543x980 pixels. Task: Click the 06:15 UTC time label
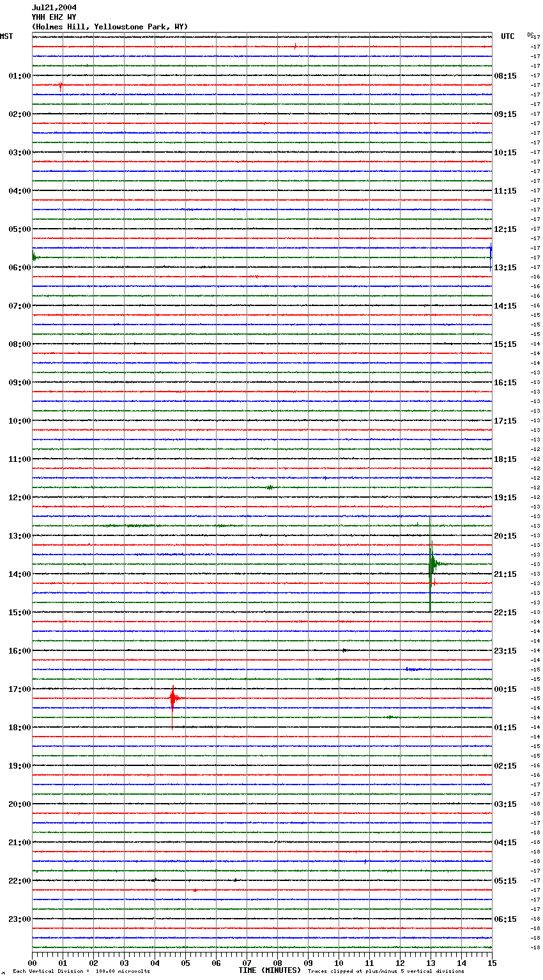tap(505, 919)
